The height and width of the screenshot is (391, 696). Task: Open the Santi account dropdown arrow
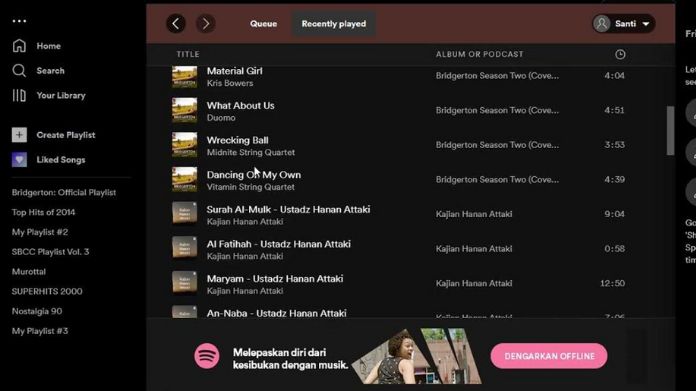click(x=646, y=24)
